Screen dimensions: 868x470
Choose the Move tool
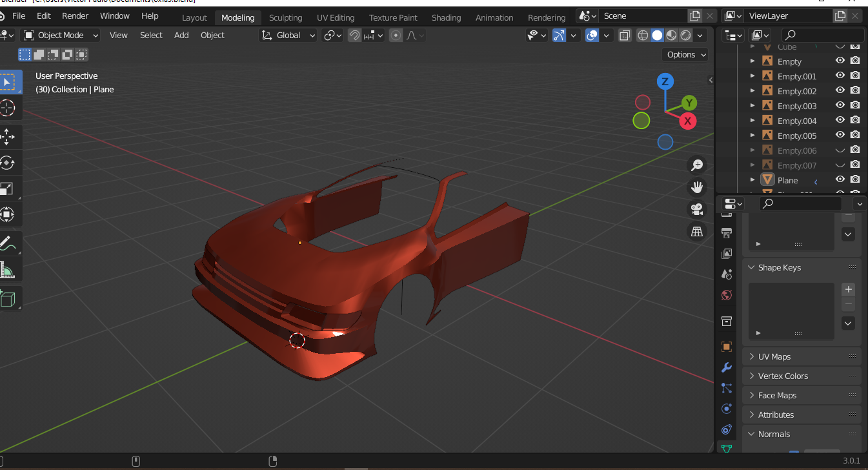coord(8,137)
